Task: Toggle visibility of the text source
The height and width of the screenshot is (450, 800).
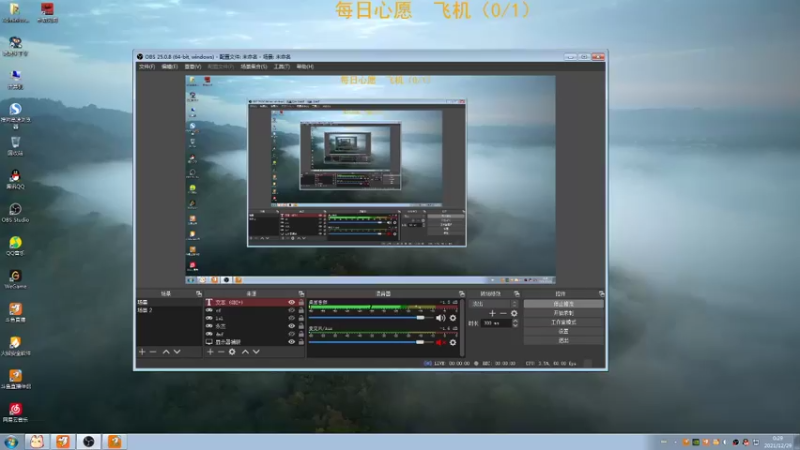Action: coord(291,303)
